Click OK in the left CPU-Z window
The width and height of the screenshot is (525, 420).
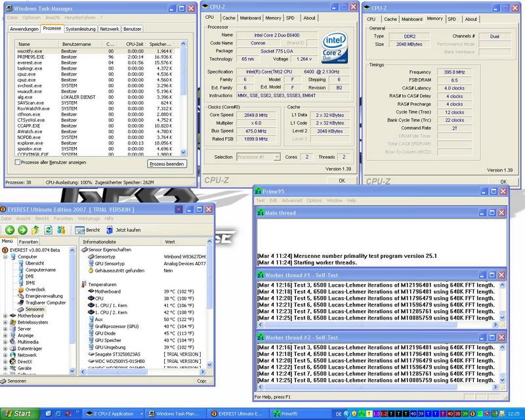tap(341, 180)
